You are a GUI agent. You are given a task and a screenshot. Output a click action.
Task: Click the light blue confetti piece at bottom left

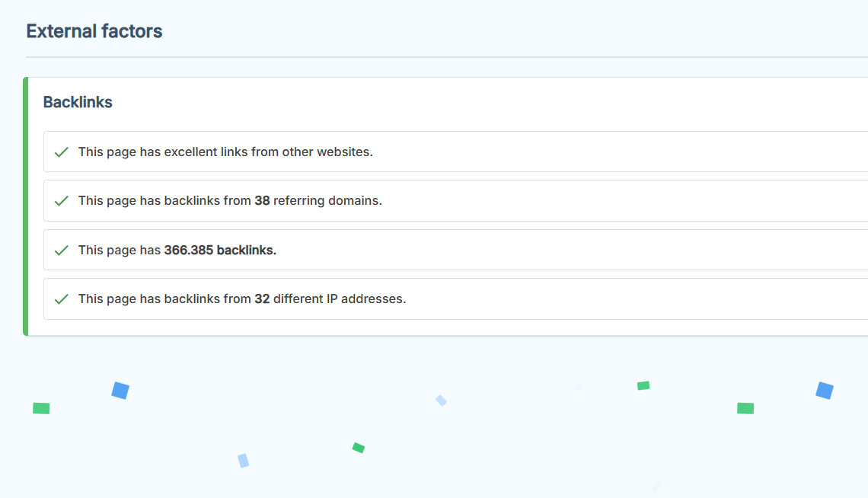pos(243,461)
